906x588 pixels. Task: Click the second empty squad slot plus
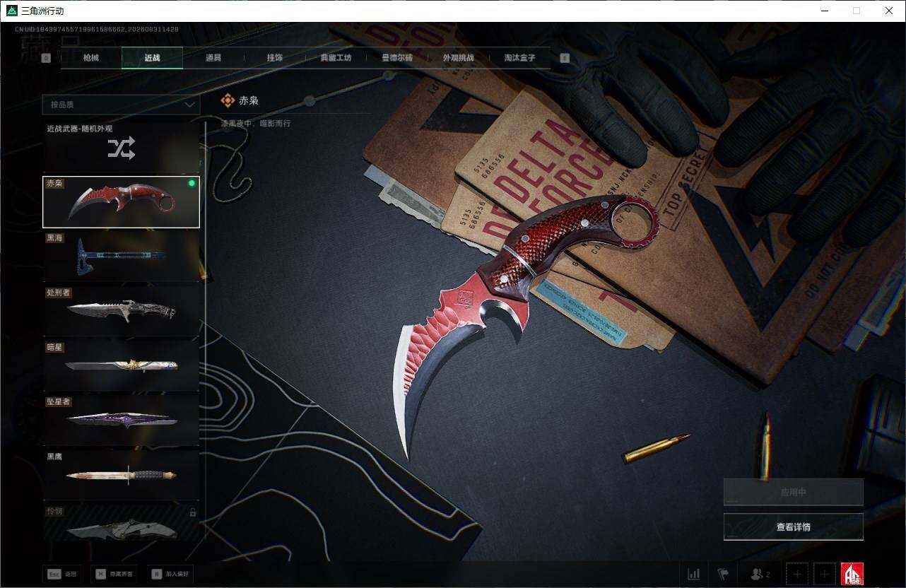(x=824, y=574)
